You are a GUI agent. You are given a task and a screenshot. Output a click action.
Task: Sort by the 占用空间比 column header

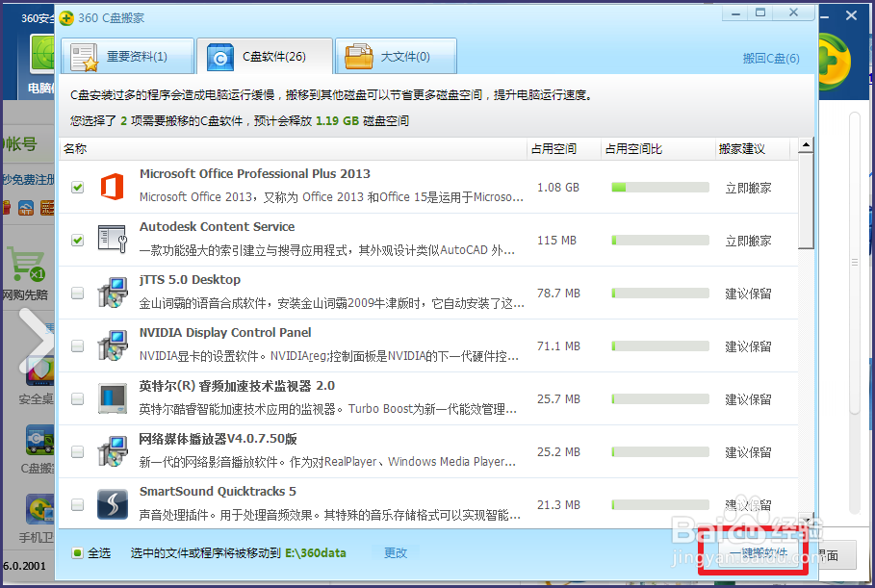pyautogui.click(x=657, y=149)
